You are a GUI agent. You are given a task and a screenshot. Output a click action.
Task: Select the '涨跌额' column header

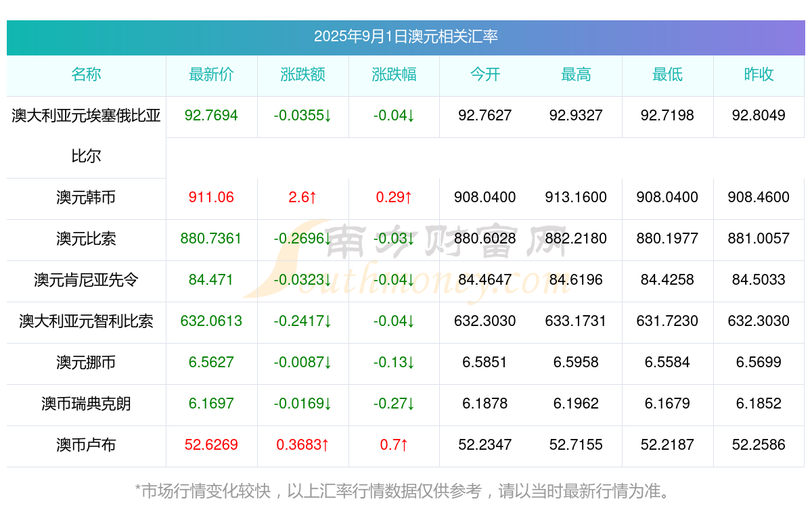tap(302, 74)
